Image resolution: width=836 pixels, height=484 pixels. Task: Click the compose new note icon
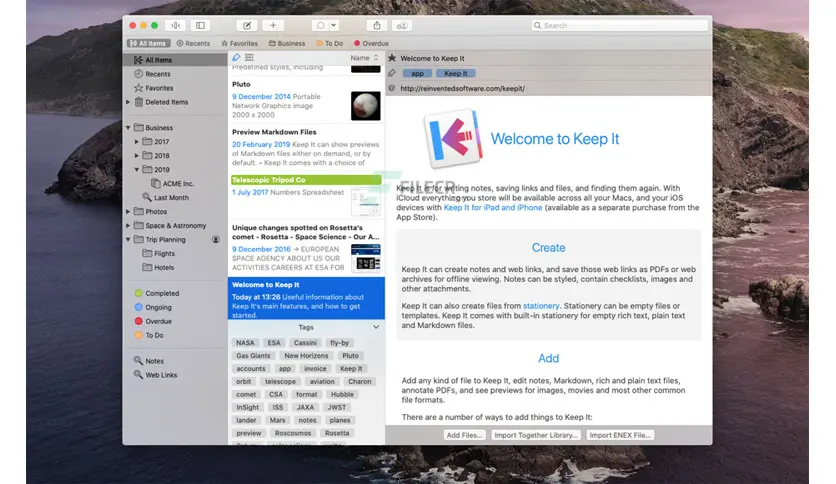(x=247, y=25)
